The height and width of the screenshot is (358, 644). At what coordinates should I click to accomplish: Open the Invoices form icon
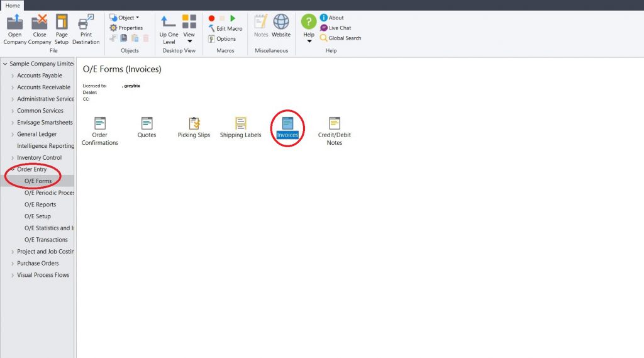(x=287, y=127)
